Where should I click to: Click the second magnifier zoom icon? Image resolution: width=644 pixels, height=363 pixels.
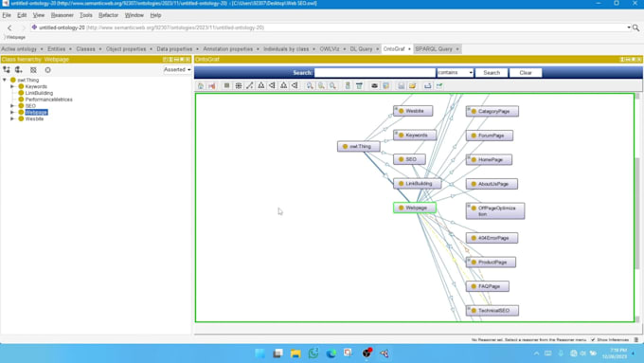tap(321, 85)
